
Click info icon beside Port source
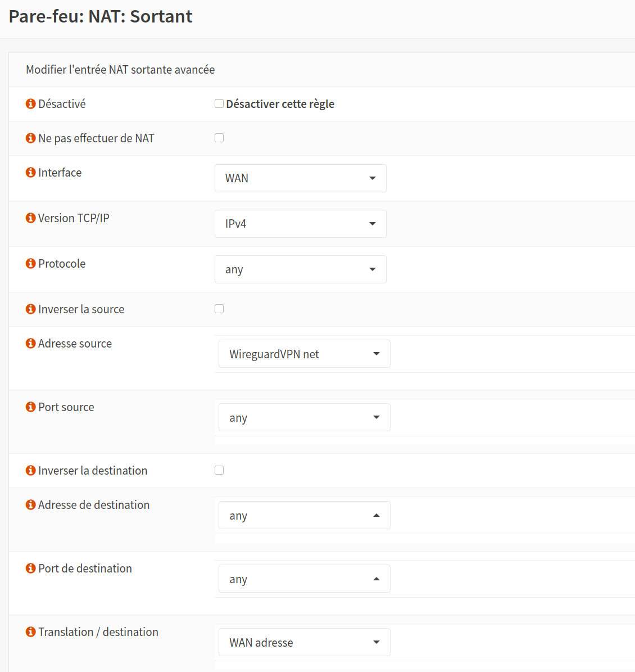tap(31, 407)
